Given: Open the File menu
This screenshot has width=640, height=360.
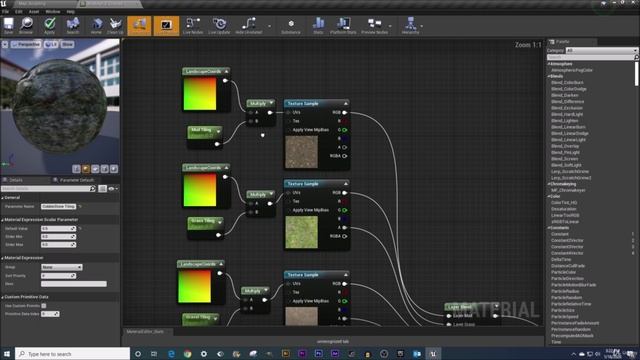Looking at the screenshot, I should pyautogui.click(x=5, y=11).
